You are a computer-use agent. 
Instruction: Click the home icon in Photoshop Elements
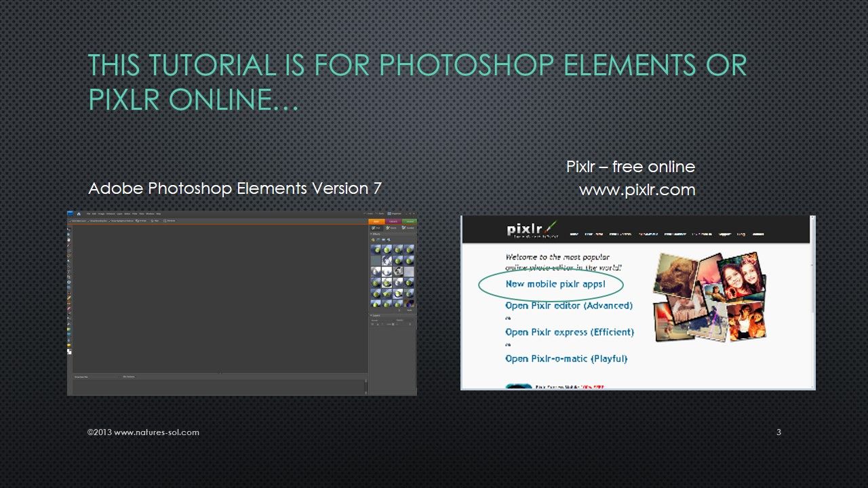click(x=79, y=213)
